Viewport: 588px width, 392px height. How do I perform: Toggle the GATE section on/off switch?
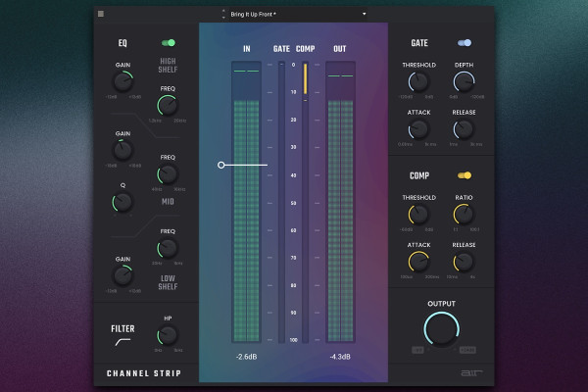pyautogui.click(x=465, y=43)
